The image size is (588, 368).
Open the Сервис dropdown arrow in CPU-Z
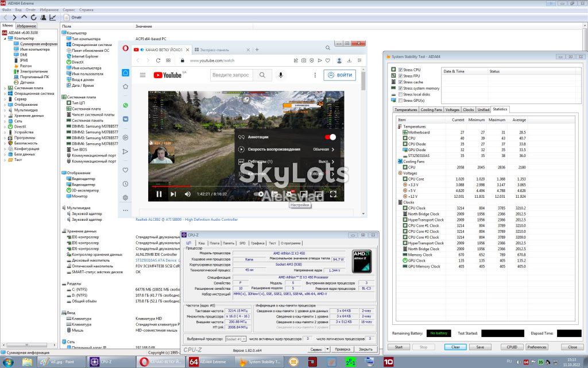pyautogui.click(x=327, y=349)
